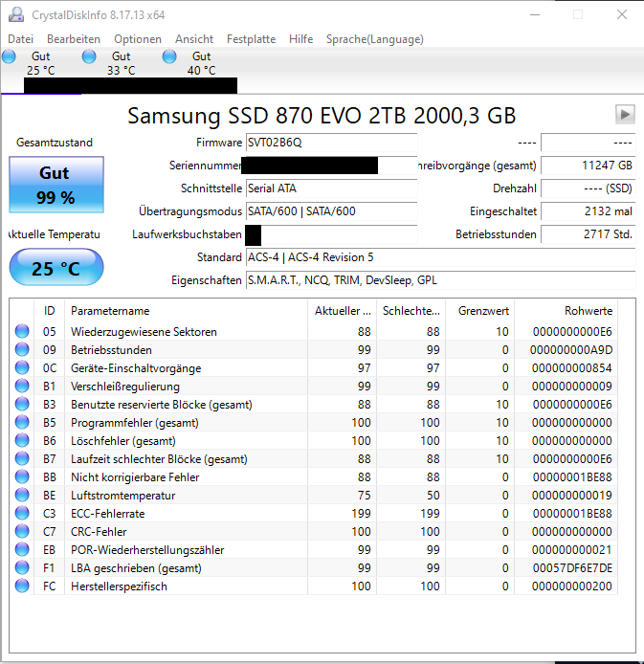This screenshot has height=664, width=644.
Task: Select the CRC-Fehler parameter name
Action: coord(99,532)
